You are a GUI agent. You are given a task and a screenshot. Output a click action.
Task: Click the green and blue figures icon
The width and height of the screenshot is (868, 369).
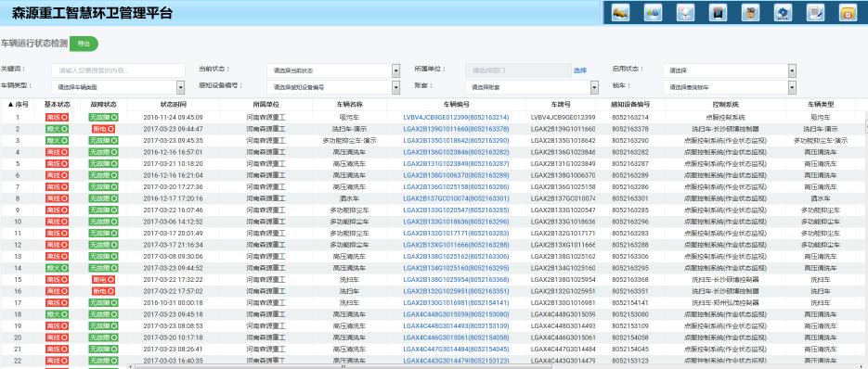654,13
